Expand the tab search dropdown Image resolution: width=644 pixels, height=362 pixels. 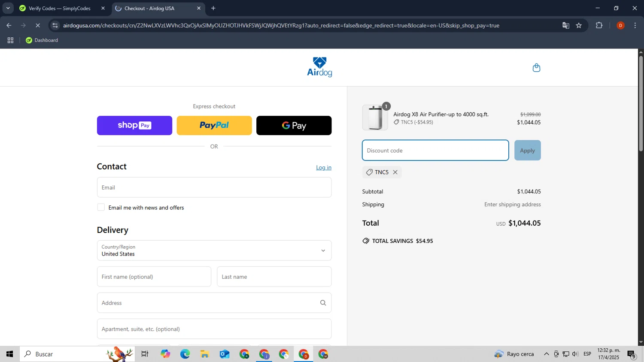click(8, 8)
